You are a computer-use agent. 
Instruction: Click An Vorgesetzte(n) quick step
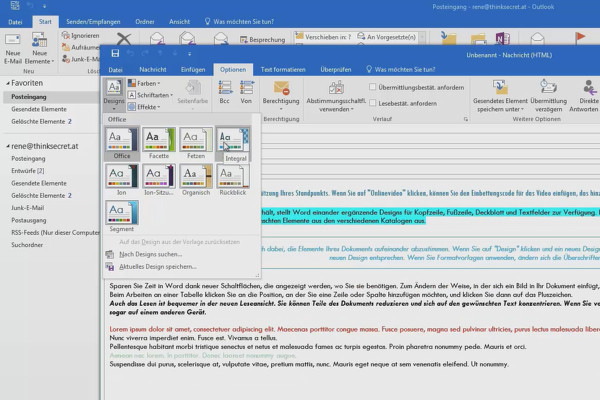point(386,37)
